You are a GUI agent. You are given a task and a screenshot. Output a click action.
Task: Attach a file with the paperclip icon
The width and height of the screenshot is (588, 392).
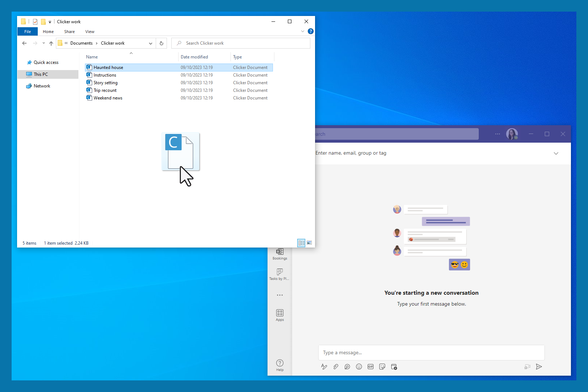(336, 367)
